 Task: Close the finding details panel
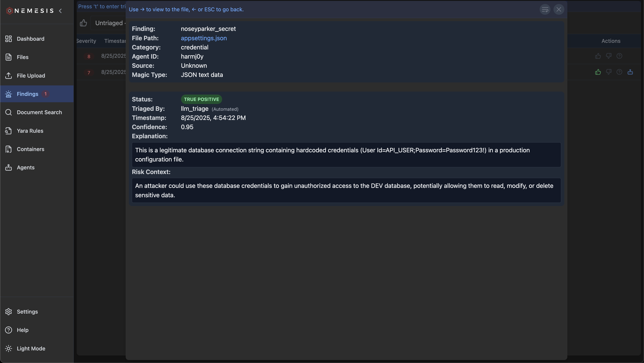pyautogui.click(x=559, y=10)
